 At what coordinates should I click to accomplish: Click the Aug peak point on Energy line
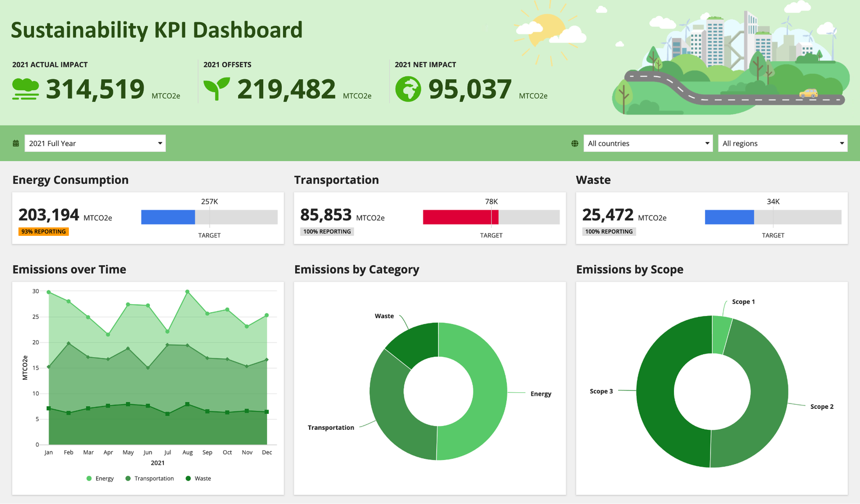tap(187, 292)
